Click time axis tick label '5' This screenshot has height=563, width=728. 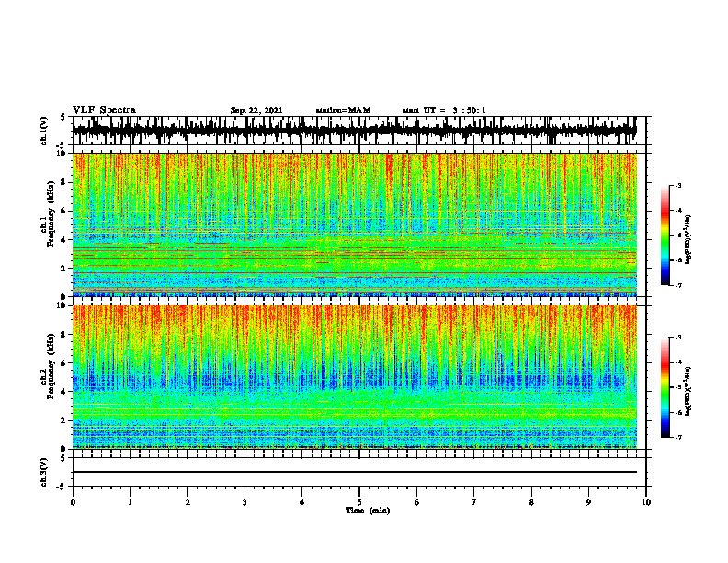(x=359, y=502)
